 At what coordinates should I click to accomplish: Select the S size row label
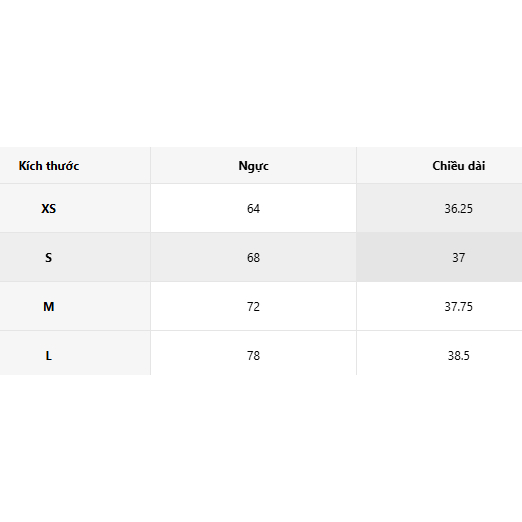click(49, 258)
